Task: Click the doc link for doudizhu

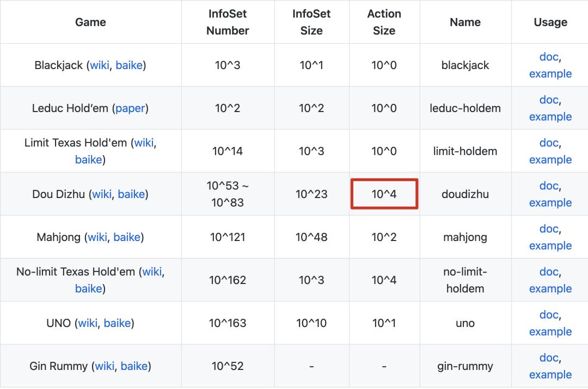Action: [x=549, y=186]
